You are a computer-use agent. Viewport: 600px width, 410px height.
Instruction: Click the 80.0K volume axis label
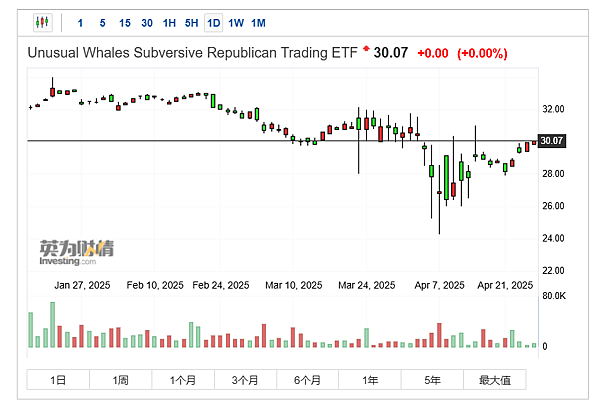554,296
